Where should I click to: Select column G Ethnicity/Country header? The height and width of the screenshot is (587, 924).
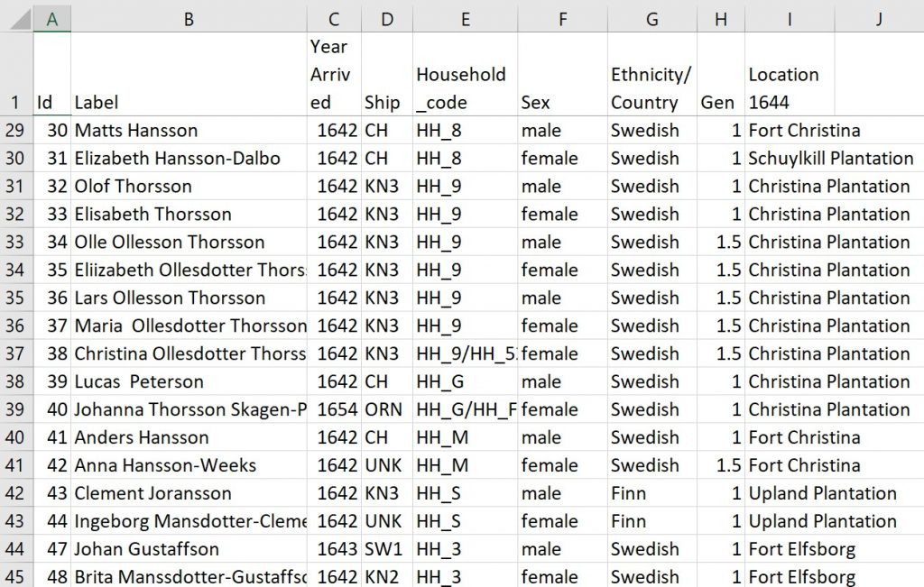651,18
